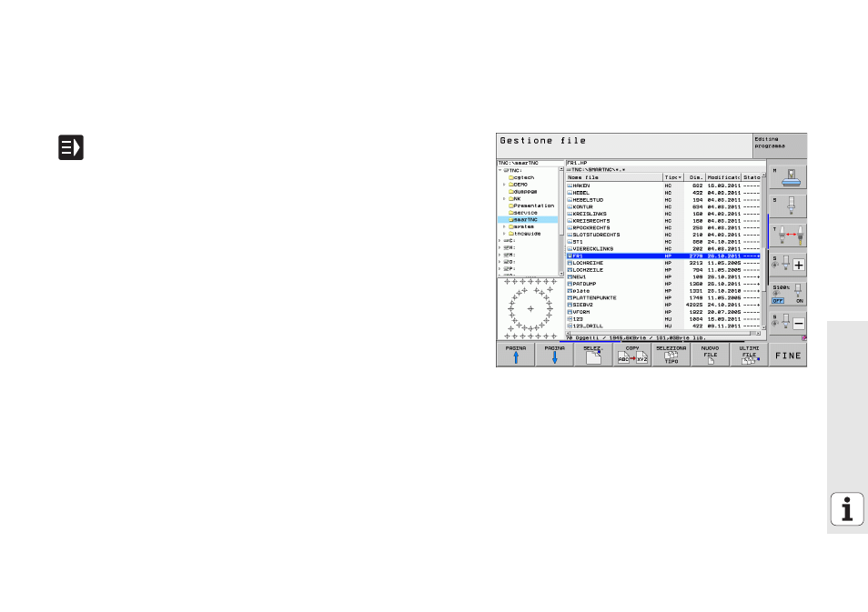Click the file list horizontal scrollbar
The image size is (868, 612).
click(x=663, y=333)
